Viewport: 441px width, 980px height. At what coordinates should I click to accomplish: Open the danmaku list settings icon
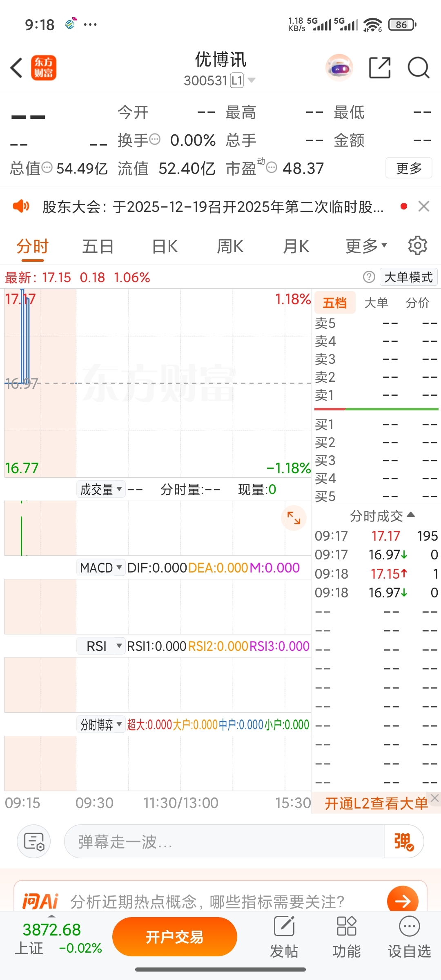click(x=34, y=842)
